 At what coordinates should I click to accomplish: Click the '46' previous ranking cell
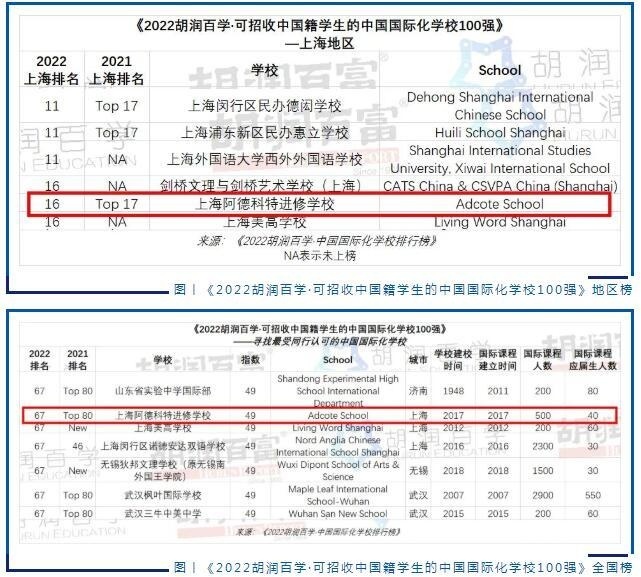point(78,446)
